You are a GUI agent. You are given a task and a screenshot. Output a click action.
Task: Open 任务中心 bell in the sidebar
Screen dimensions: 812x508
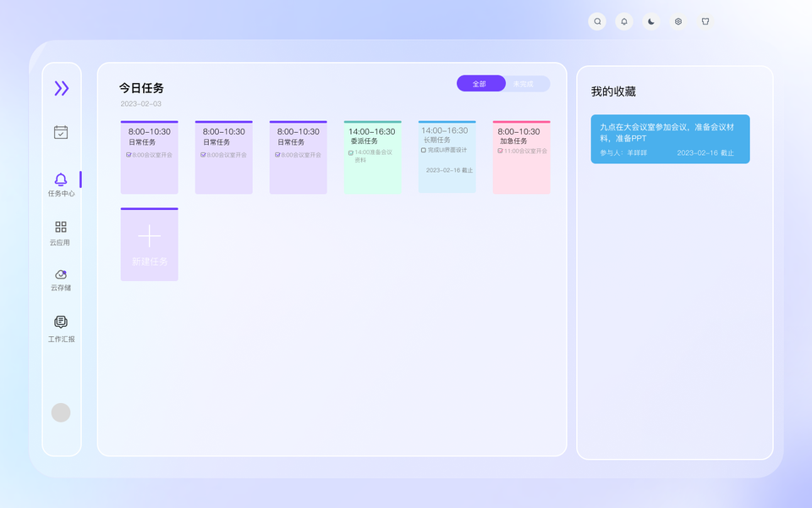pyautogui.click(x=61, y=179)
